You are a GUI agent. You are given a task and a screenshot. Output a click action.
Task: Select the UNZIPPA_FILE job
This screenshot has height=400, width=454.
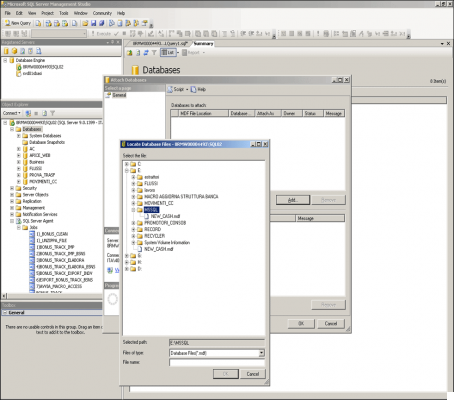click(51, 241)
